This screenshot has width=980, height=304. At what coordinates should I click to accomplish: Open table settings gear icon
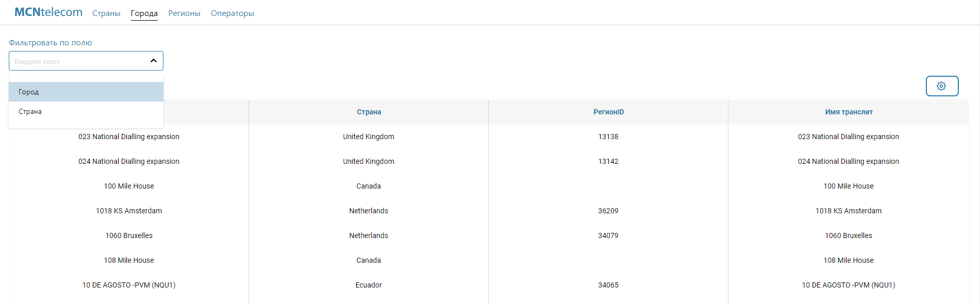tap(941, 86)
